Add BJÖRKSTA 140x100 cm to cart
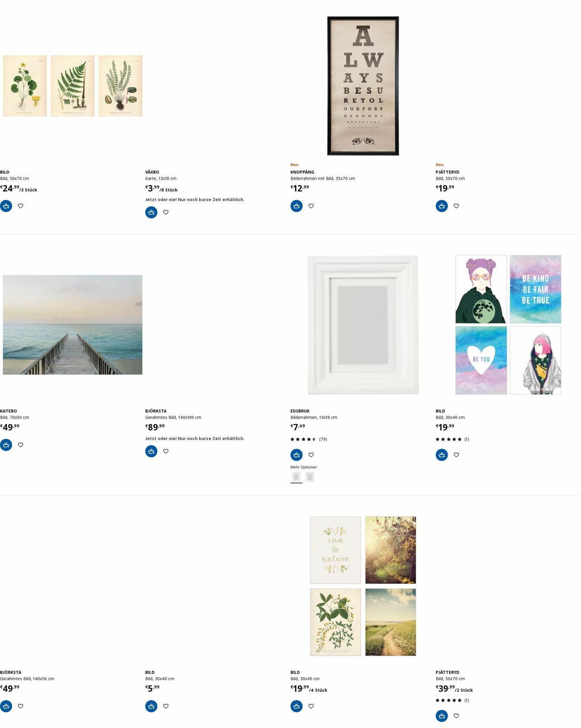The height and width of the screenshot is (728, 581). click(151, 451)
